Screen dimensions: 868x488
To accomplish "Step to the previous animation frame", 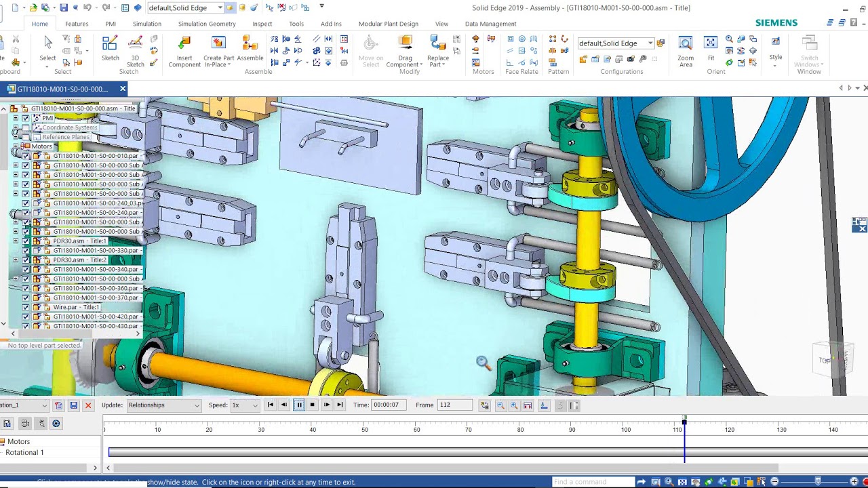I will point(284,405).
